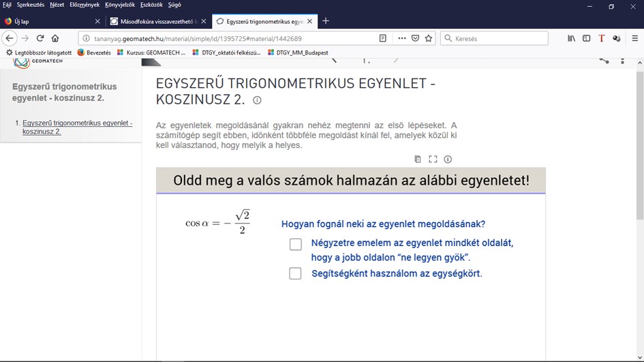
Task: Open the Firefox home page
Action: (55, 38)
